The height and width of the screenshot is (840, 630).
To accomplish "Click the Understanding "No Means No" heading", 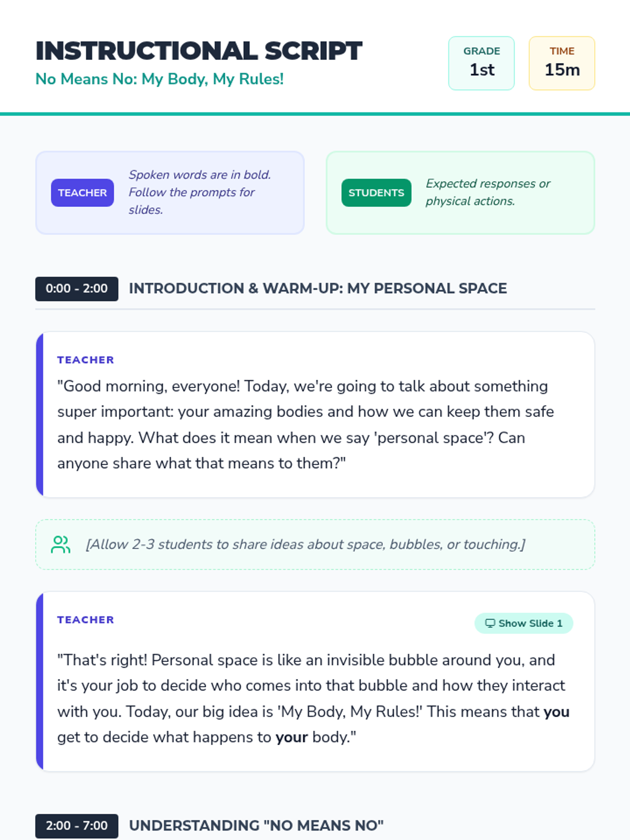I will pyautogui.click(x=256, y=825).
